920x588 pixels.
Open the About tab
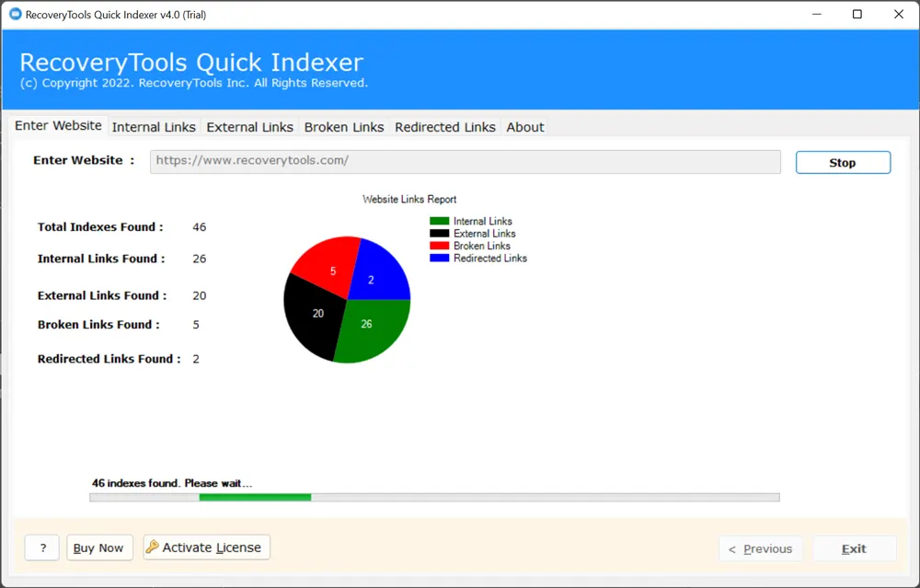pyautogui.click(x=525, y=127)
